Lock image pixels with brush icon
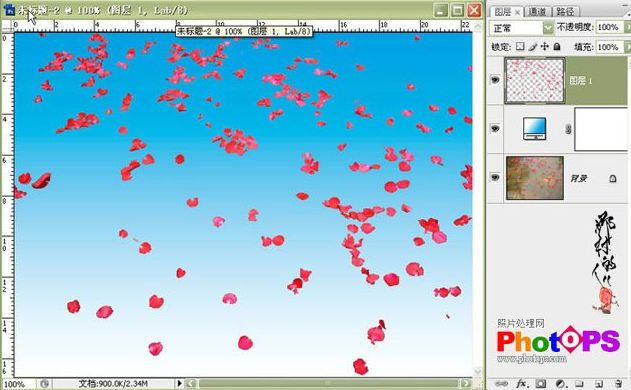Screen dimensions: 631x390 532,47
